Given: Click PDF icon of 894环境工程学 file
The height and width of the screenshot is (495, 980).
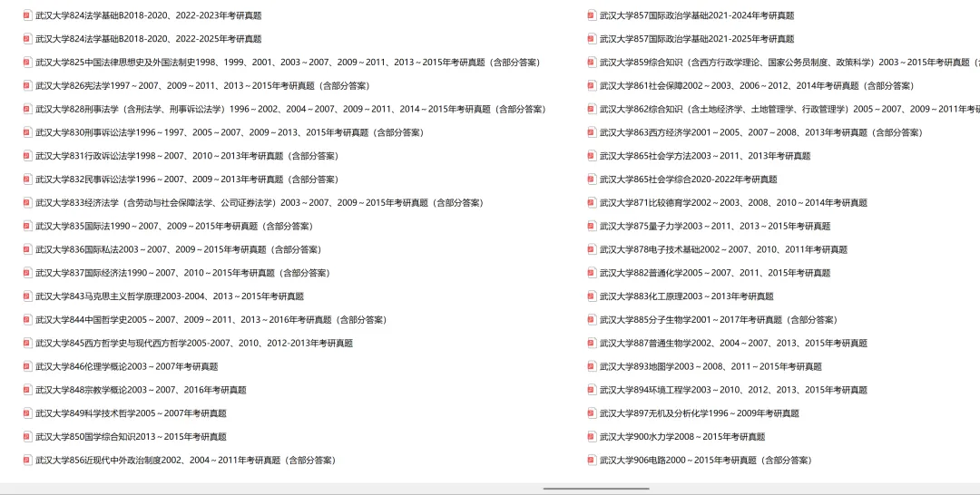Looking at the screenshot, I should click(592, 390).
